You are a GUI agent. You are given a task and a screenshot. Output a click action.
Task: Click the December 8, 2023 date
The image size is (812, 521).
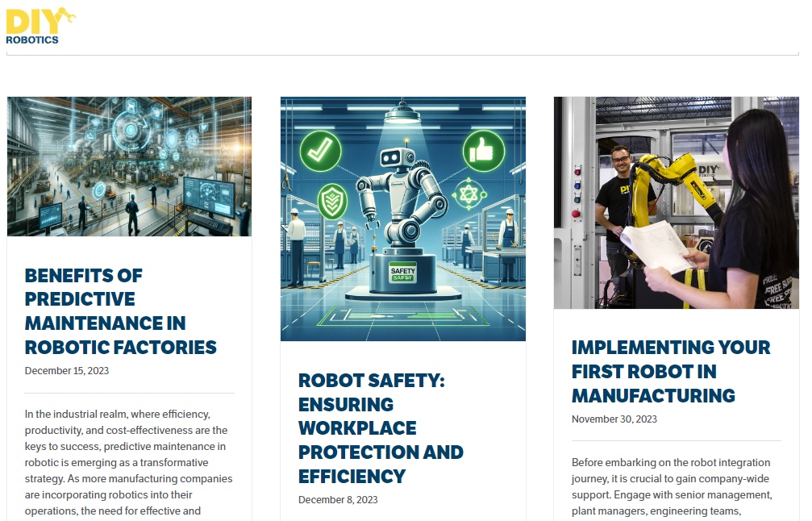338,500
